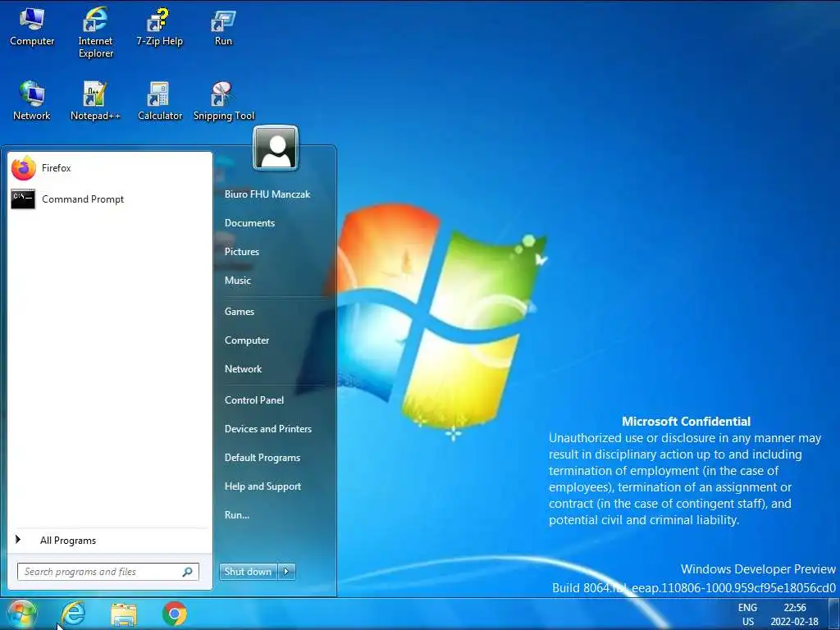Image resolution: width=840 pixels, height=630 pixels.
Task: Open Devices and Printers
Action: coord(268,428)
